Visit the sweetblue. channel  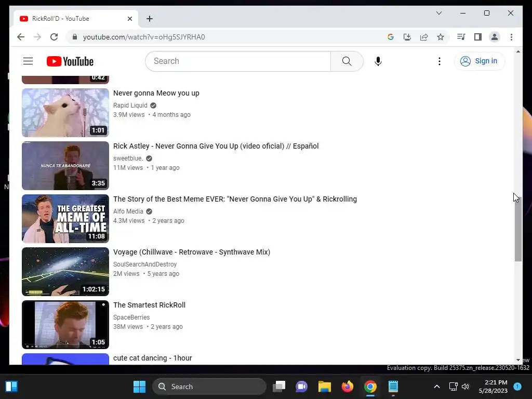pyautogui.click(x=128, y=158)
